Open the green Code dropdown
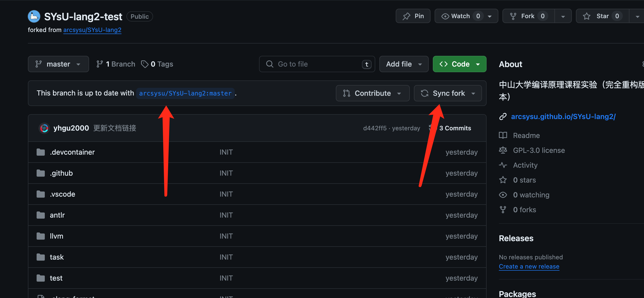Image resolution: width=644 pixels, height=298 pixels. tap(459, 64)
